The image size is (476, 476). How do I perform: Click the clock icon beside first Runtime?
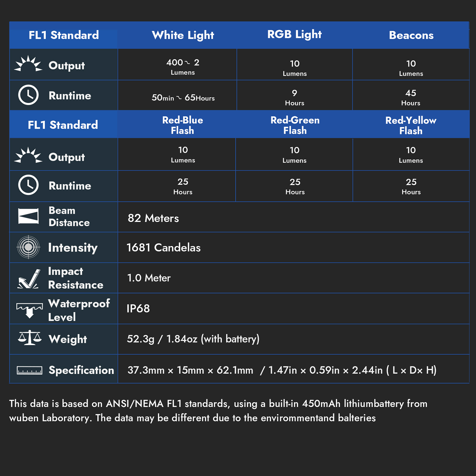pyautogui.click(x=28, y=95)
